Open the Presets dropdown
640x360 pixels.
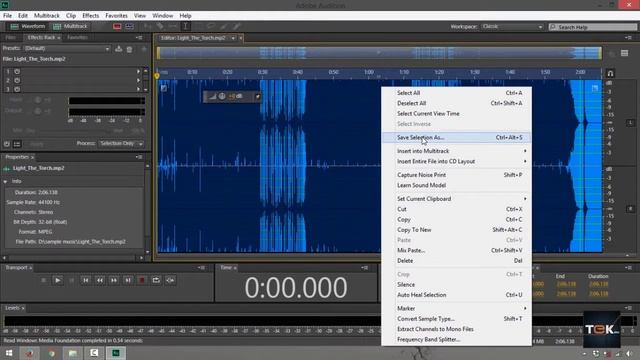67,49
